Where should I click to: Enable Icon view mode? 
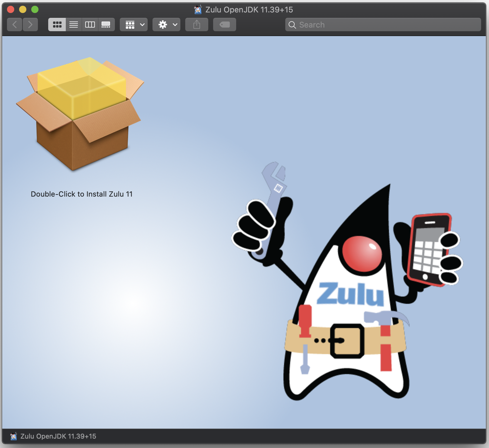pyautogui.click(x=57, y=25)
